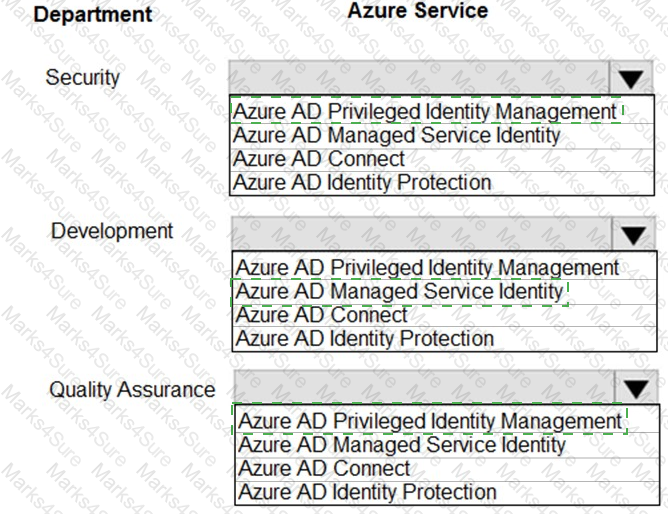The width and height of the screenshot is (668, 514).
Task: Select Azure AD Privileged Identity Management for Security
Action: [x=441, y=111]
